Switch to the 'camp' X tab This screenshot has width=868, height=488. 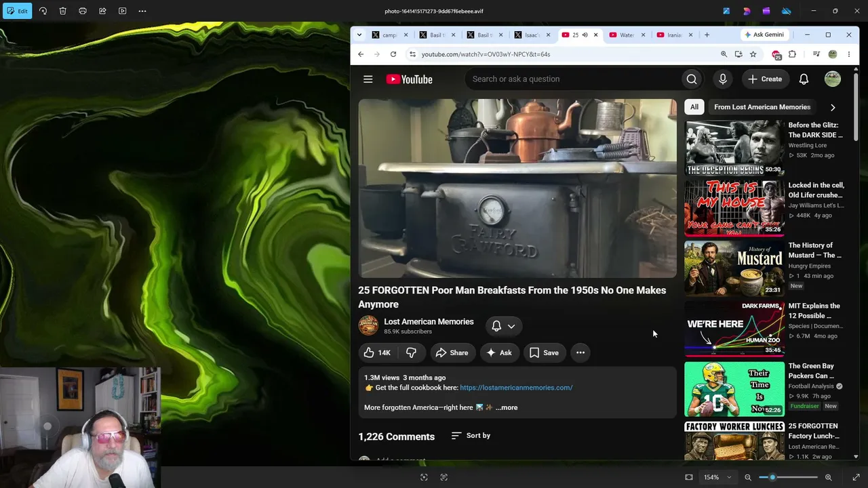(x=390, y=35)
